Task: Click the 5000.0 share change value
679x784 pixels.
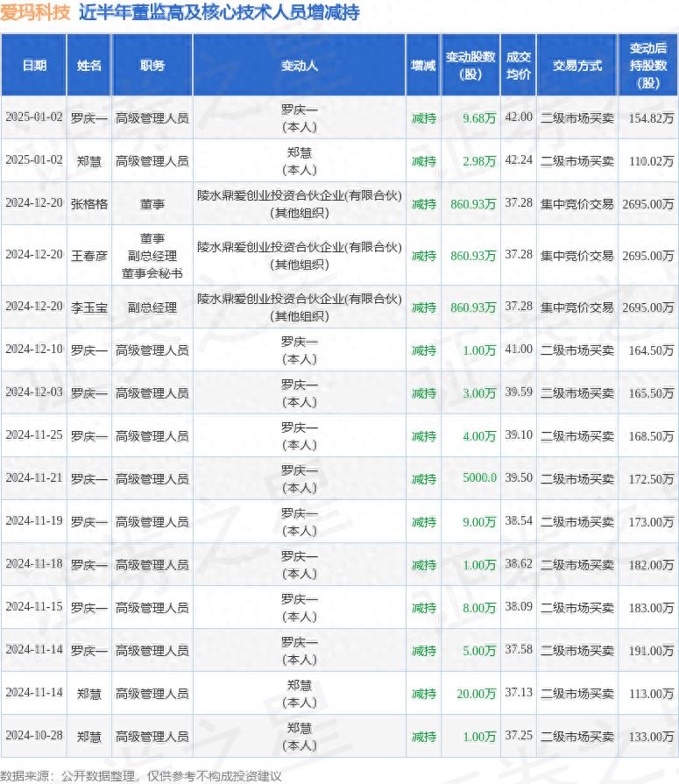Action: click(x=479, y=478)
